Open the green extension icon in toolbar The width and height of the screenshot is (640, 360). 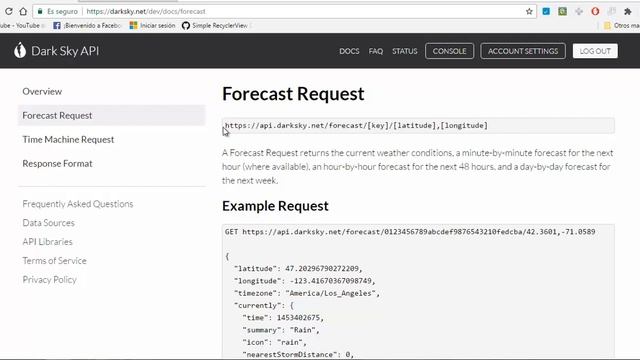562,11
